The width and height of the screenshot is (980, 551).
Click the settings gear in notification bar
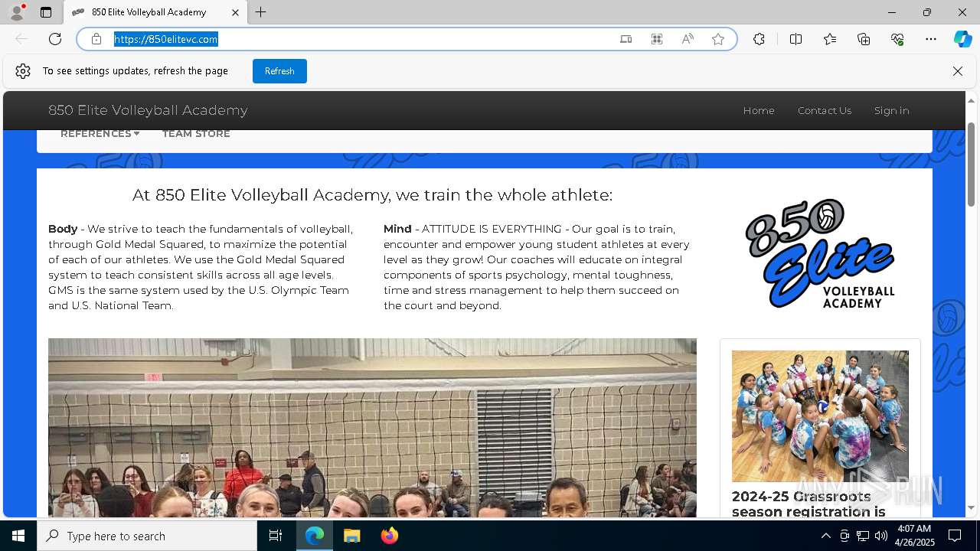point(23,71)
